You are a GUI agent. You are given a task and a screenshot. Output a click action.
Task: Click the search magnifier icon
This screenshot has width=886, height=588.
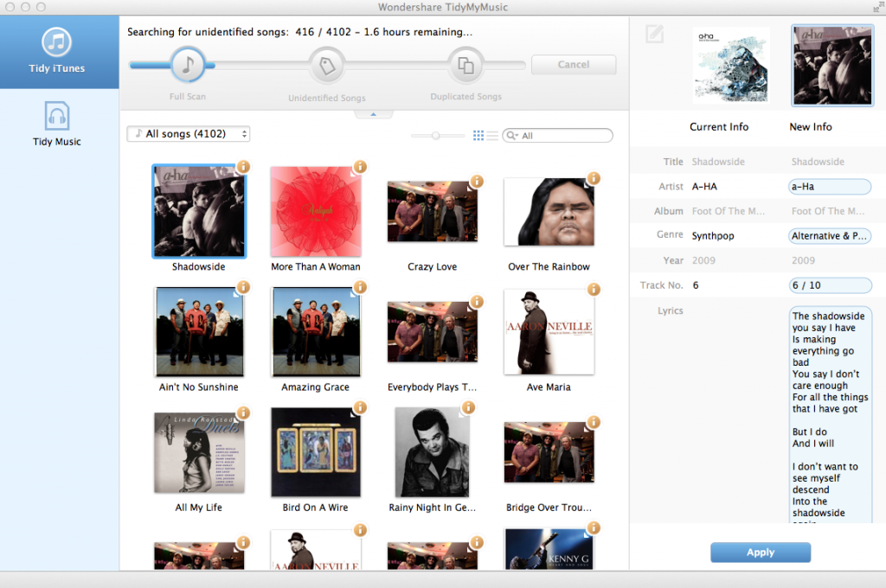(511, 136)
